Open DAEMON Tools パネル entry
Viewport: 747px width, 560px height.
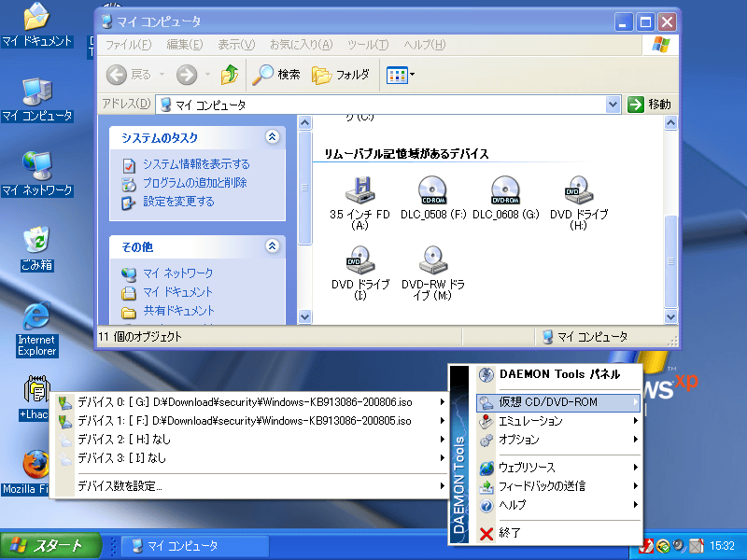click(x=559, y=374)
